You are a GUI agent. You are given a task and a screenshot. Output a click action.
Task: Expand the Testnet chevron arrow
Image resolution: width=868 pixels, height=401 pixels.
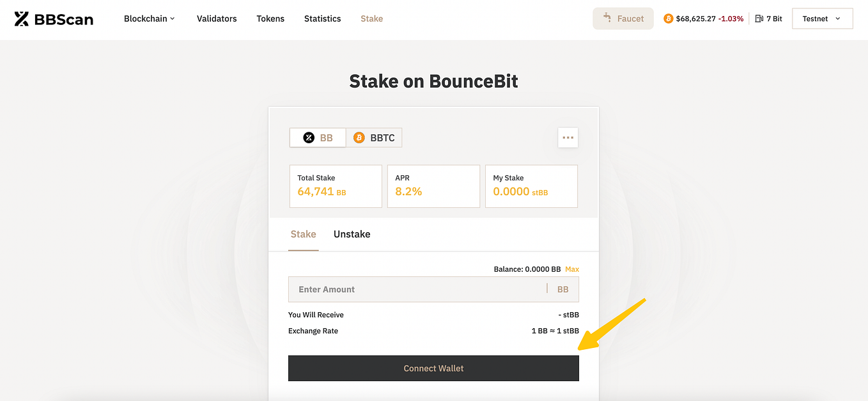pyautogui.click(x=839, y=19)
